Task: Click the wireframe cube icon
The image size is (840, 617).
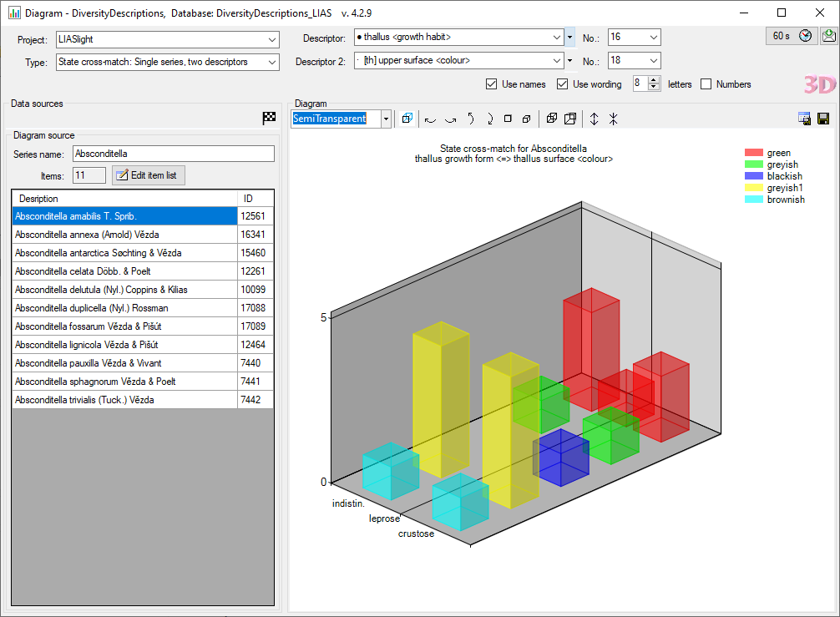Action: (x=551, y=119)
